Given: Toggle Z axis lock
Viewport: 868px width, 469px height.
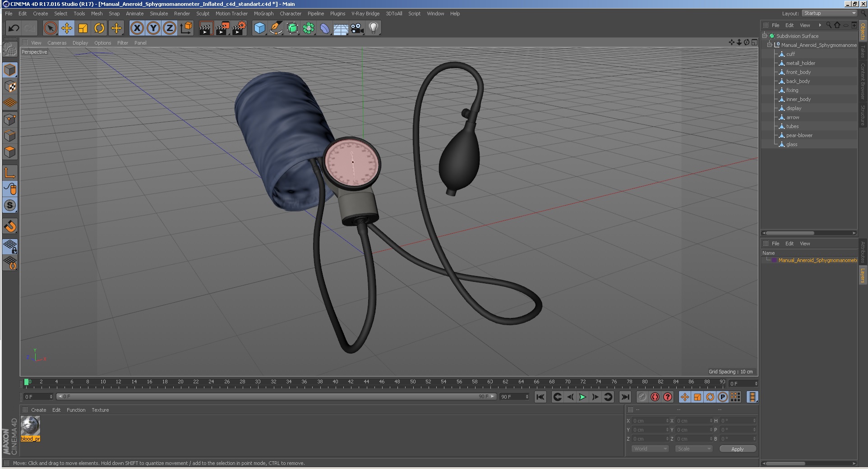Looking at the screenshot, I should (x=170, y=28).
